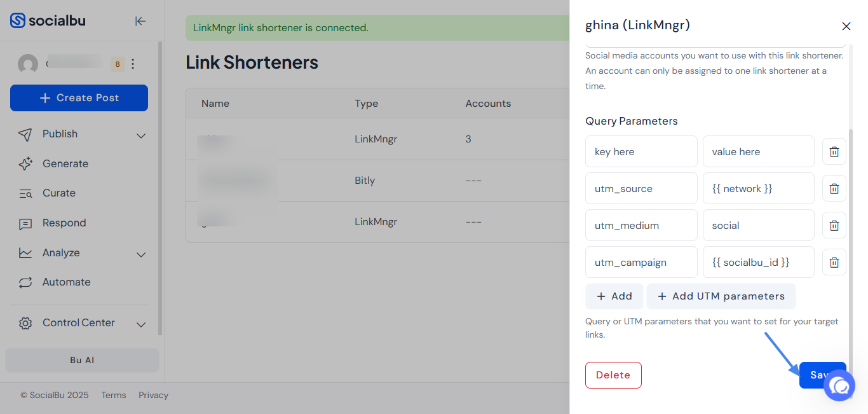Edit the utm_medium value field 'social'

point(758,226)
